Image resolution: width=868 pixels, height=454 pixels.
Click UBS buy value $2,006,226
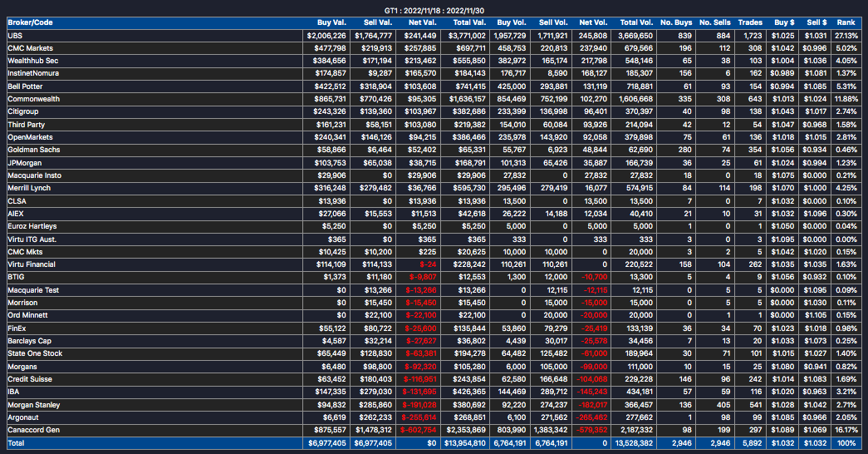click(326, 36)
